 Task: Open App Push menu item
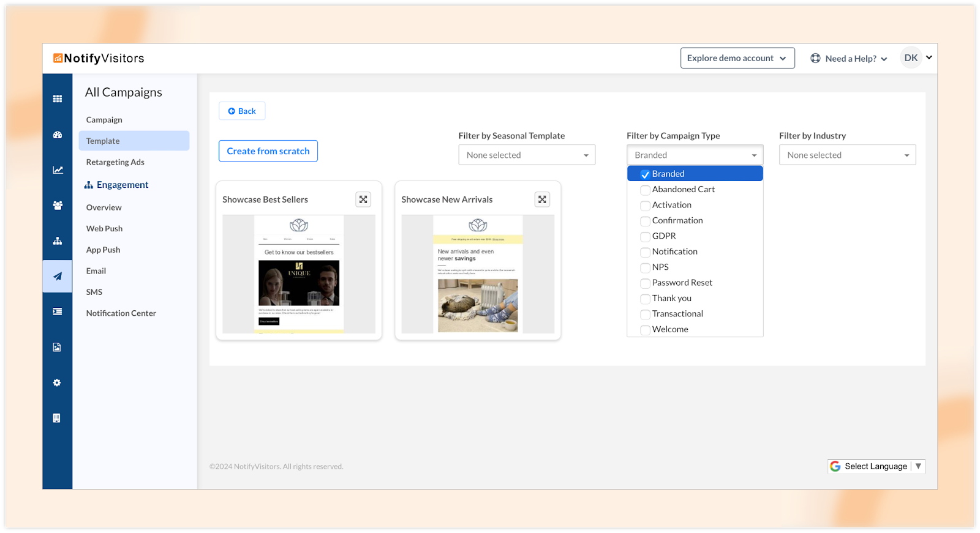tap(104, 250)
